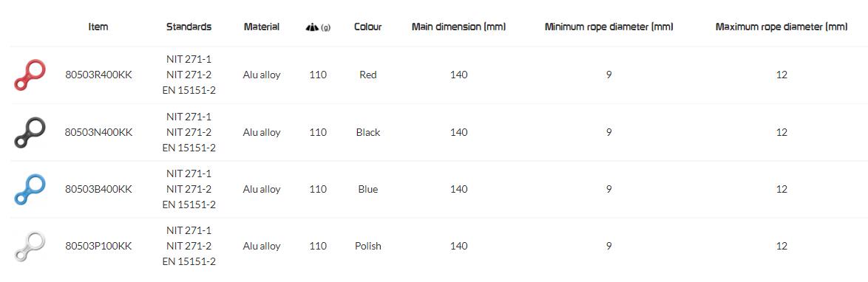Select item code 80503P100KK
Screen dimensions: 868x282
pyautogui.click(x=98, y=246)
